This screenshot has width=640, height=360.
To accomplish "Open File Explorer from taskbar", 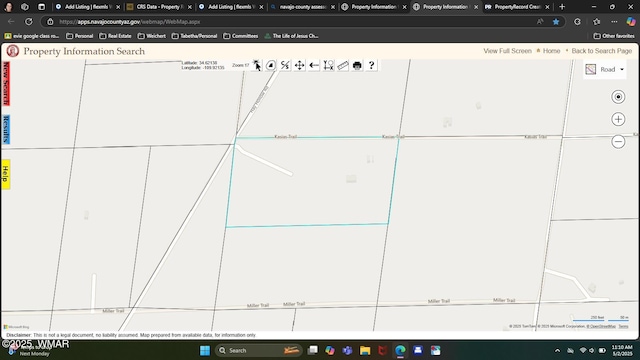I will coord(365,350).
